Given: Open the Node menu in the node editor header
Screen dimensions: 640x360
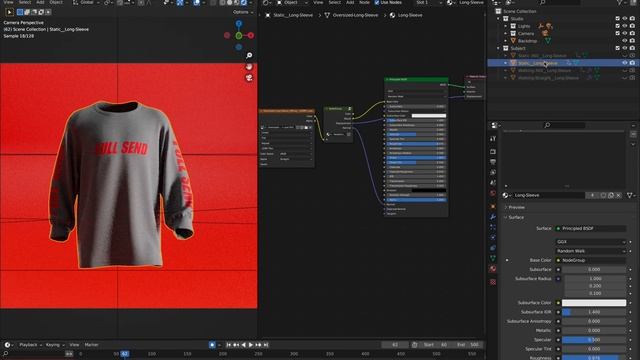Looking at the screenshot, I should pyautogui.click(x=364, y=2).
